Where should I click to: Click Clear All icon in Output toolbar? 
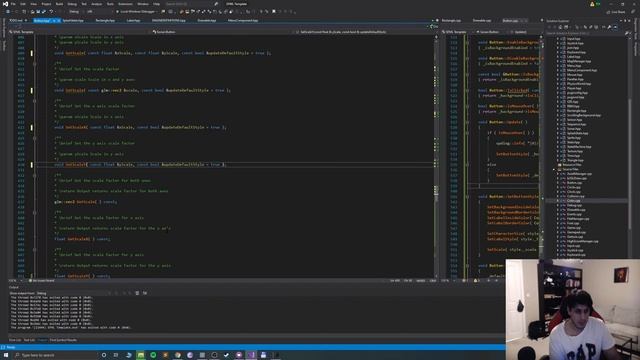[137, 293]
